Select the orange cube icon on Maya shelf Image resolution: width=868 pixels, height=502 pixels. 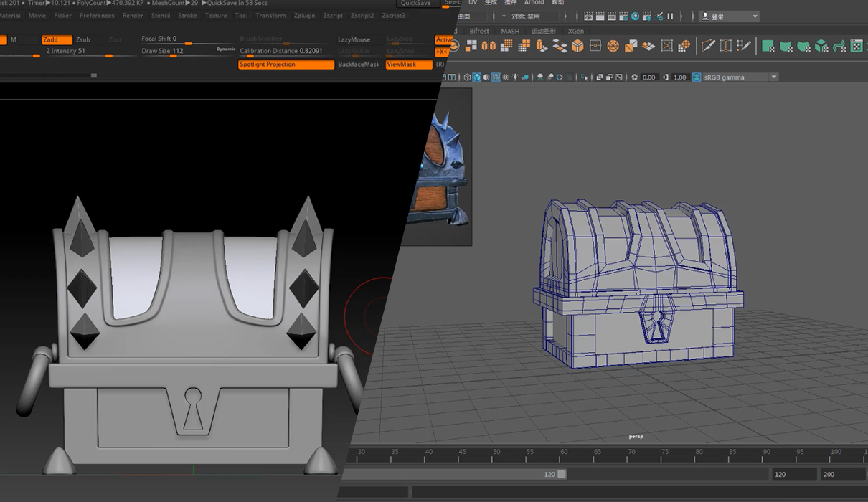point(577,45)
